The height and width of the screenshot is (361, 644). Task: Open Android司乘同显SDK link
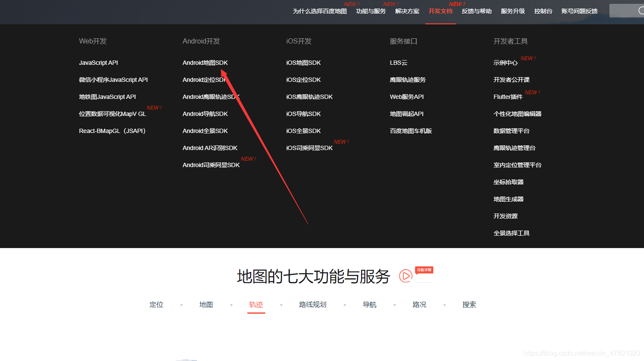(211, 165)
